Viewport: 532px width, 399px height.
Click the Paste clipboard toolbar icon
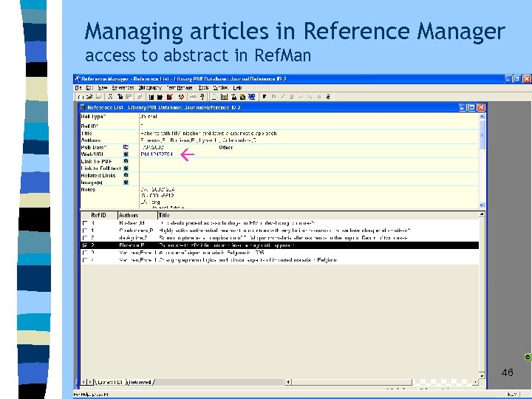129,97
